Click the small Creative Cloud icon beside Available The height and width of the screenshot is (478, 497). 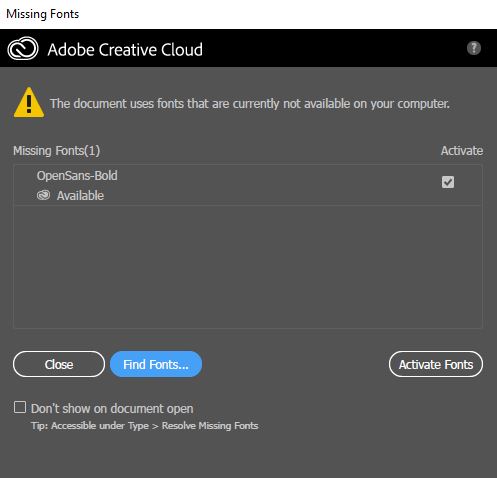(43, 195)
